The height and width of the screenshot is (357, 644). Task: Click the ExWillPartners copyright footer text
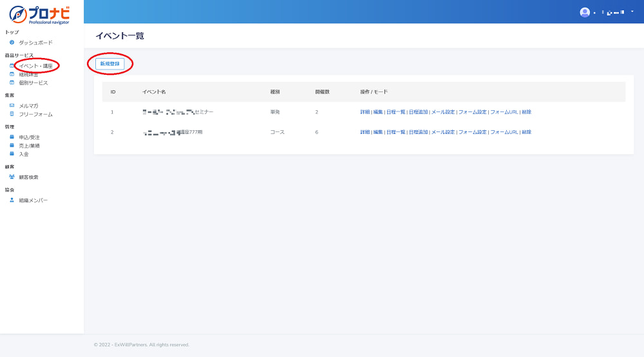tap(141, 345)
